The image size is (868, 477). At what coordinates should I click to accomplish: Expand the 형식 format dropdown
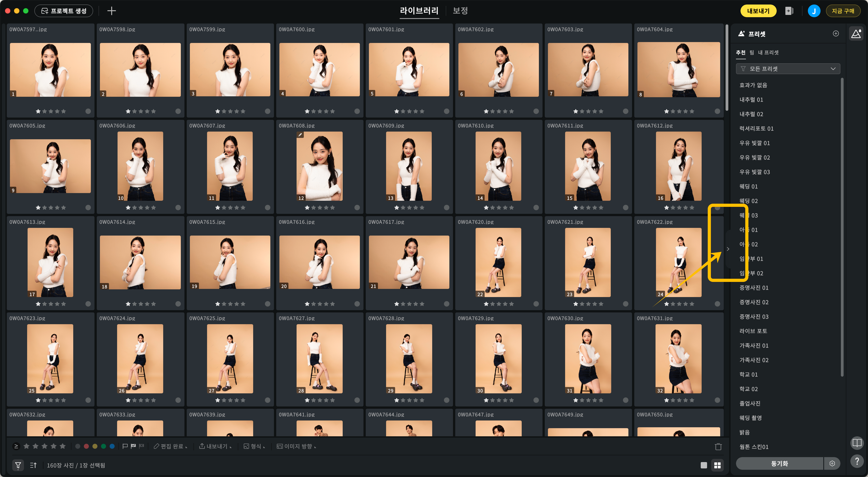(254, 446)
